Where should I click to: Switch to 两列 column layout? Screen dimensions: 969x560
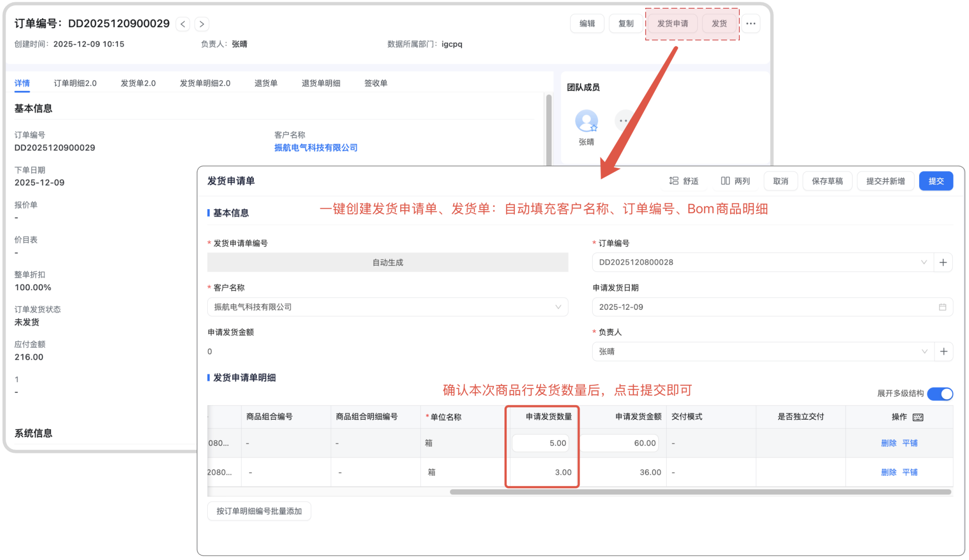tap(735, 181)
